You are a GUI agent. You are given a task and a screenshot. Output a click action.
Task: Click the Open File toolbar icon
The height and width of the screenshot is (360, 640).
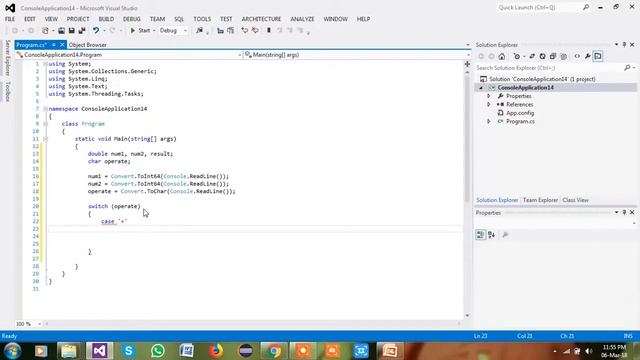pos(61,31)
